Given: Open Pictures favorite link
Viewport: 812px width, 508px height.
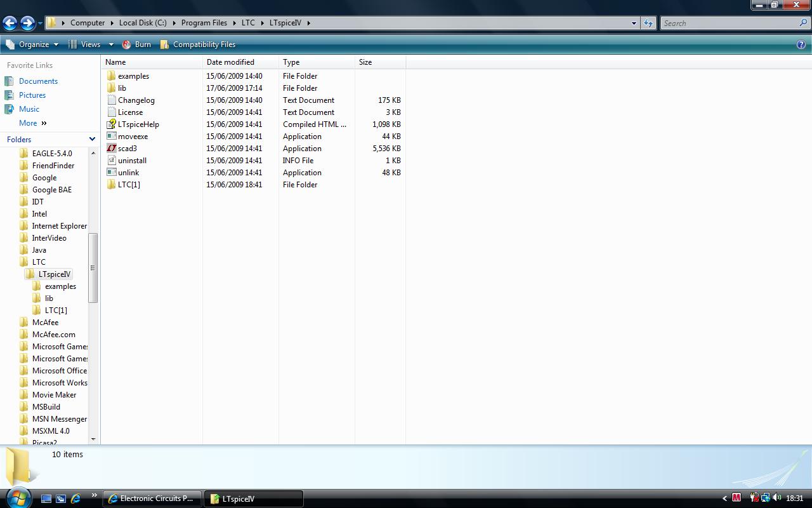Looking at the screenshot, I should (x=32, y=95).
